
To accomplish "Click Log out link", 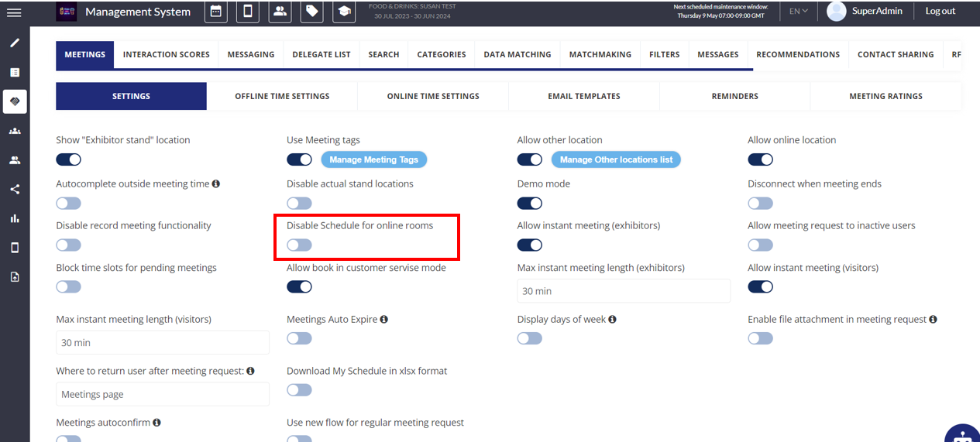I will [x=940, y=12].
